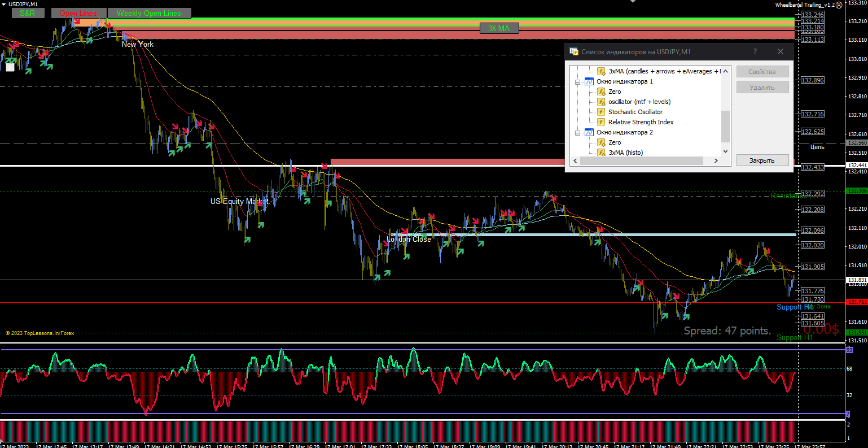Click the 'Окно индикатора 1' window icon
Screen dimensions: 868x448
[589, 81]
